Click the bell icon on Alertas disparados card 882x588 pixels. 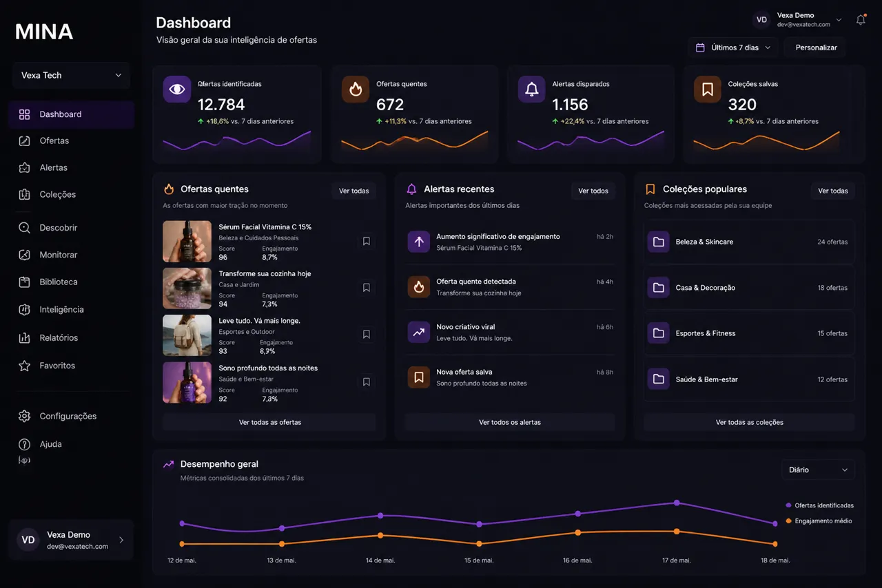[x=531, y=90]
